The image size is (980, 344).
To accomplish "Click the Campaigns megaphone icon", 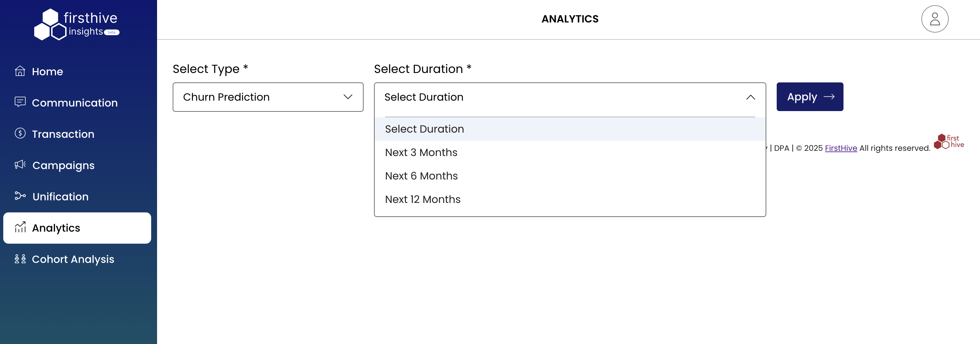I will (20, 165).
